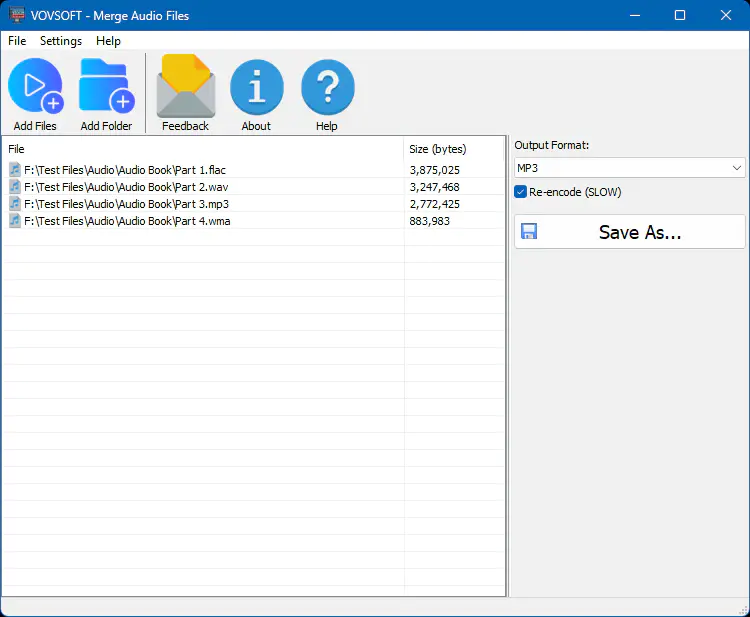This screenshot has width=750, height=617.
Task: Click the size value 883,983
Action: coord(430,221)
